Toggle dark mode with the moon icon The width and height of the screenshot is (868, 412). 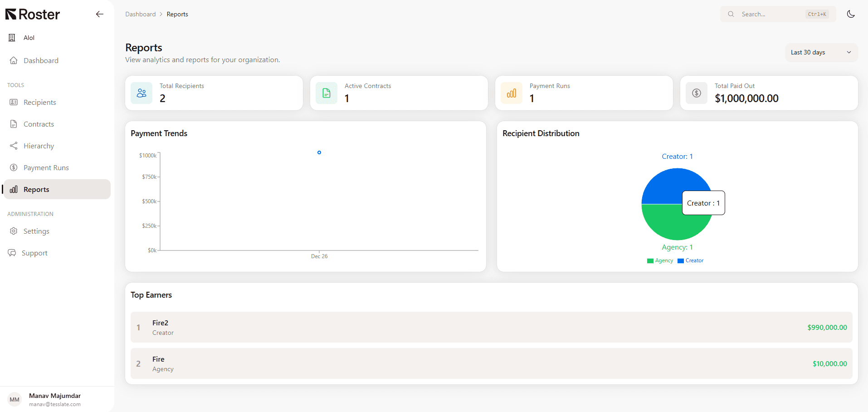pos(851,14)
